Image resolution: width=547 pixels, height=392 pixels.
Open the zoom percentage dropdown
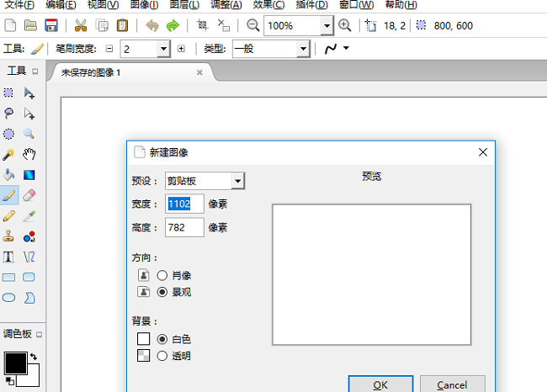(327, 25)
